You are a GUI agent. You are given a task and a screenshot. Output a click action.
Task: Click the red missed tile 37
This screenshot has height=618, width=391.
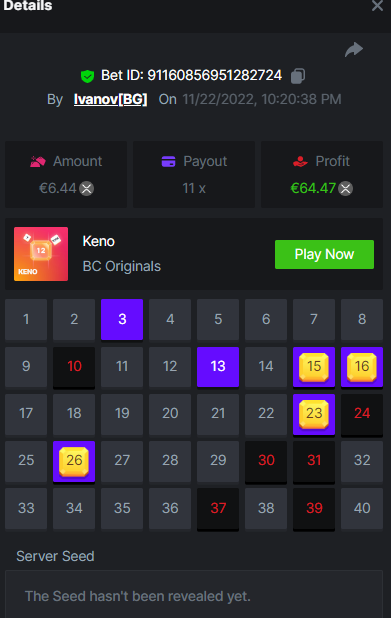tap(218, 509)
